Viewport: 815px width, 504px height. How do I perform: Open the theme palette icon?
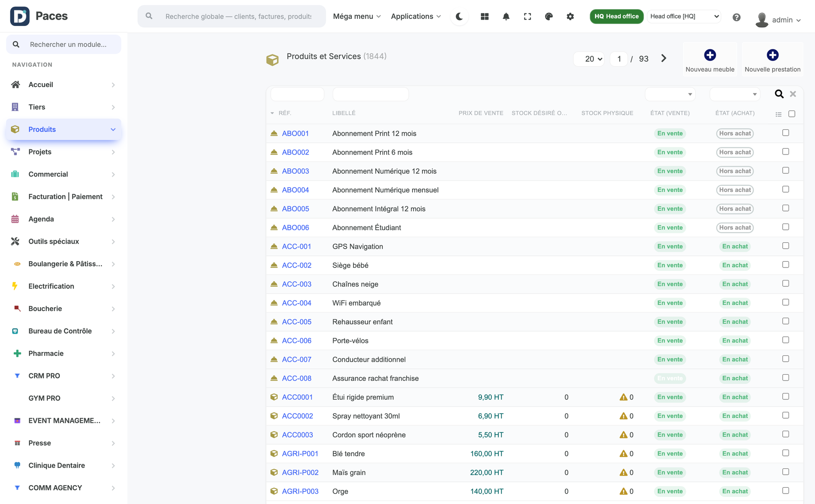tap(549, 16)
